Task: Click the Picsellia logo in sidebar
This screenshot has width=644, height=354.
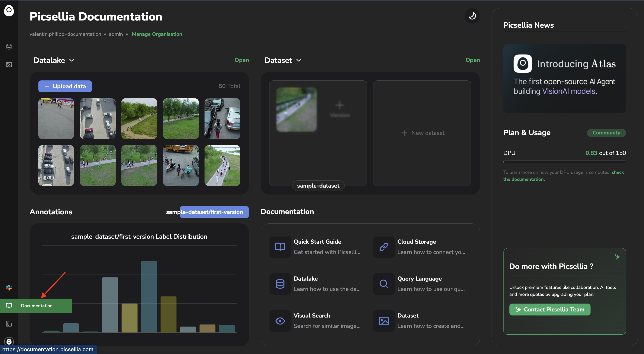Action: pyautogui.click(x=9, y=11)
